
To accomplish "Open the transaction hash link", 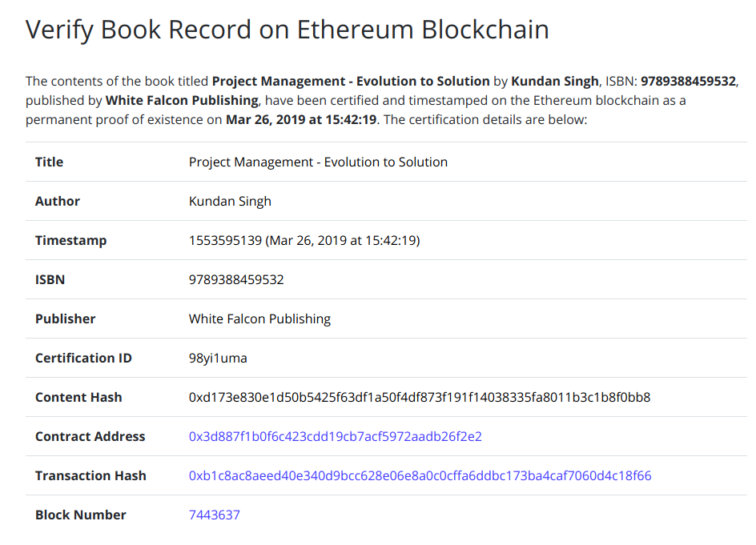I will pyautogui.click(x=420, y=476).
